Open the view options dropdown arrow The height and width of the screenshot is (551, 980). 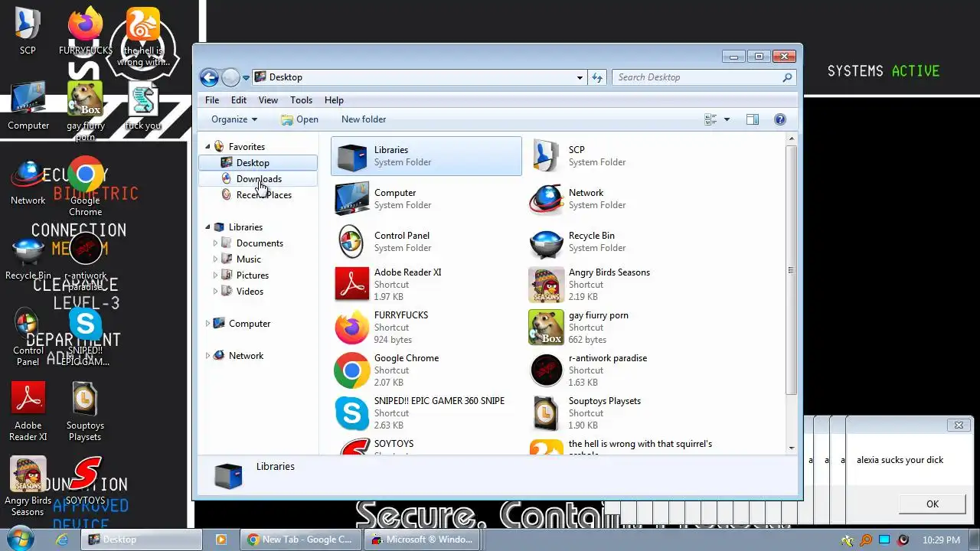[727, 119]
